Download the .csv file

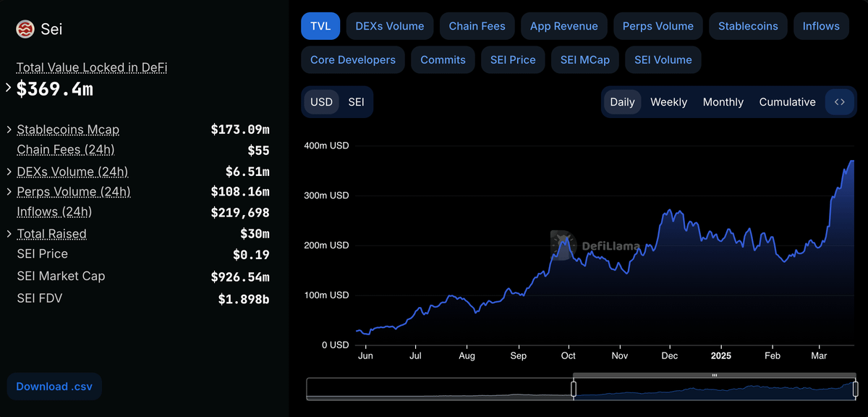pyautogui.click(x=54, y=387)
